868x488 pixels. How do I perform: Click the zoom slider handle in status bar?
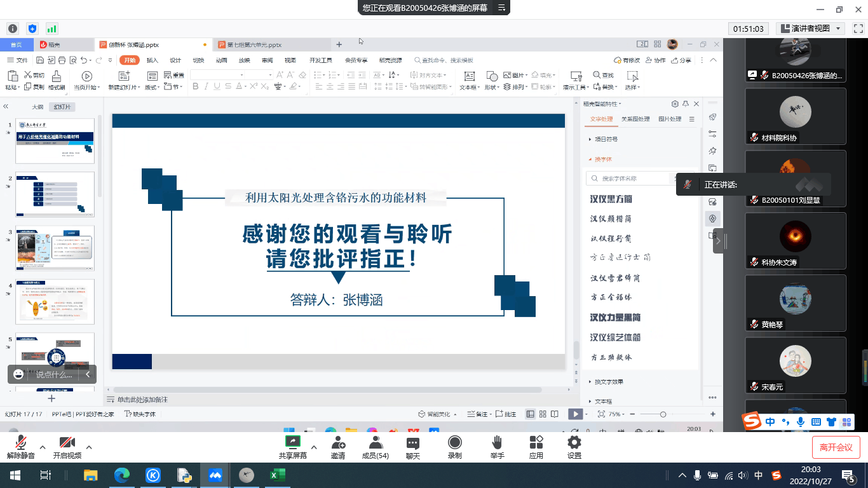663,414
